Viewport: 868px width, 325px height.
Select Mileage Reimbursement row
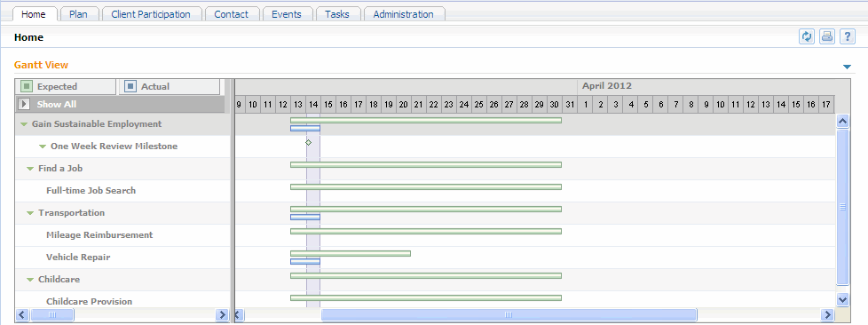click(x=122, y=234)
